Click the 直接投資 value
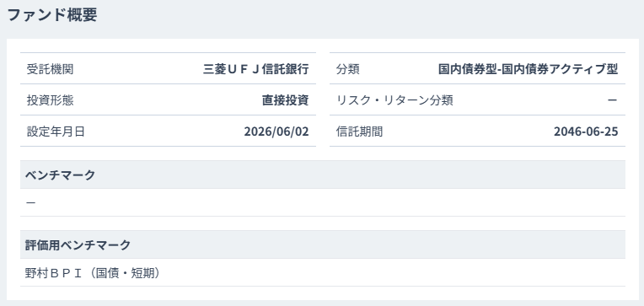This screenshot has height=306, width=644. click(286, 100)
